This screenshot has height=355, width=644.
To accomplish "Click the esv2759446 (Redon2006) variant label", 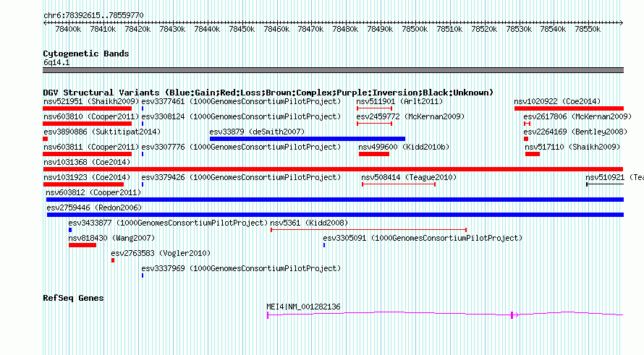I will pos(94,208).
